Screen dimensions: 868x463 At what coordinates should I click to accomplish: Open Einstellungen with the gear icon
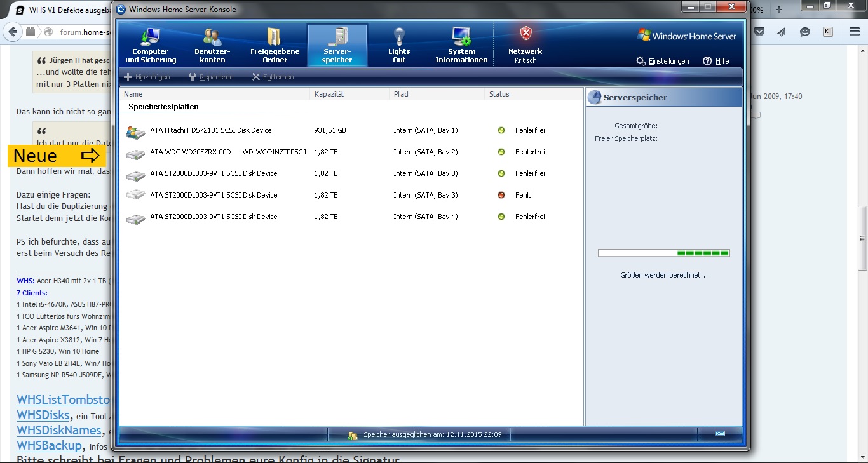click(x=662, y=61)
